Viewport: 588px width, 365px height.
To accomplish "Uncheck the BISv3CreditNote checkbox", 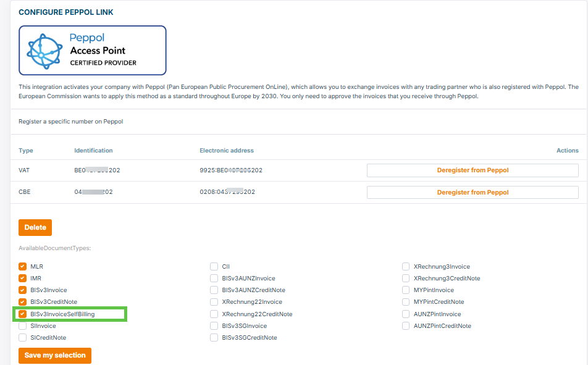I will pos(22,301).
